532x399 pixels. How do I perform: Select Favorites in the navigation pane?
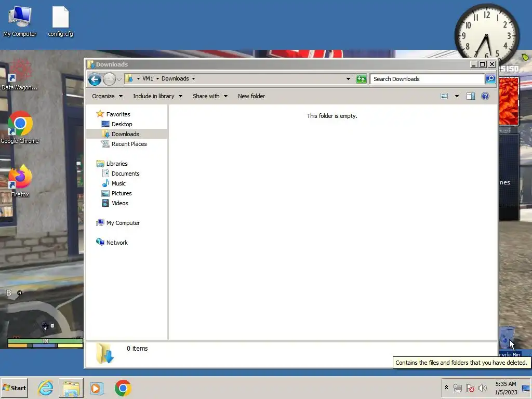(118, 114)
